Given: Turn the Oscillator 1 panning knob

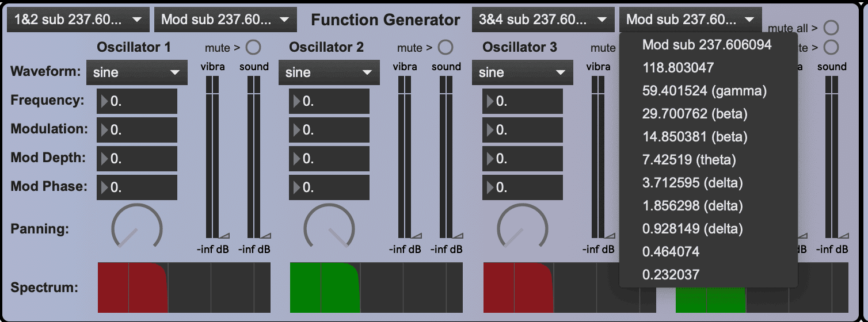Looking at the screenshot, I should click(x=137, y=228).
